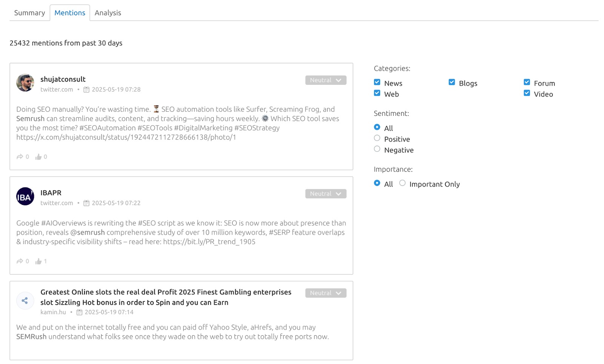
Task: Toggle the Blogs category checkbox
Action: pos(452,82)
